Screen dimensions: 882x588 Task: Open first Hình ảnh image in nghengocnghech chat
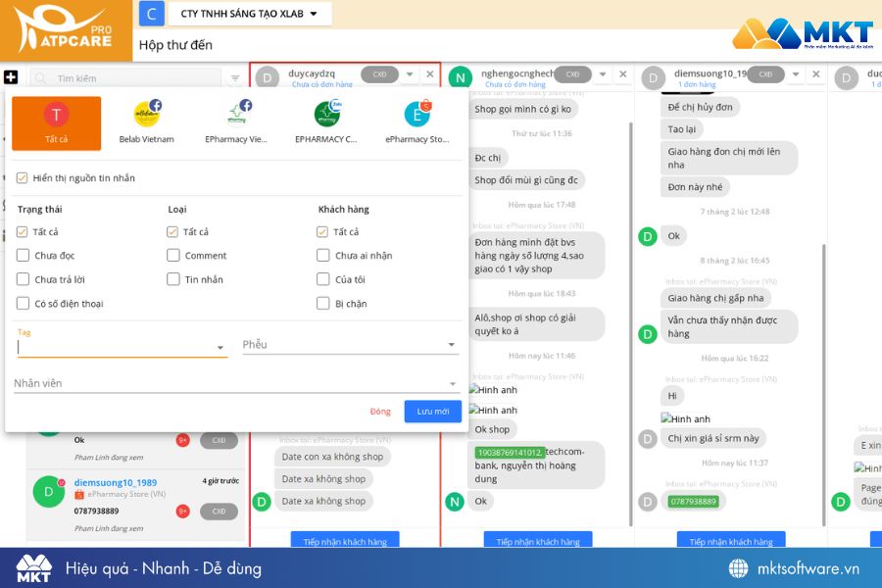point(493,390)
